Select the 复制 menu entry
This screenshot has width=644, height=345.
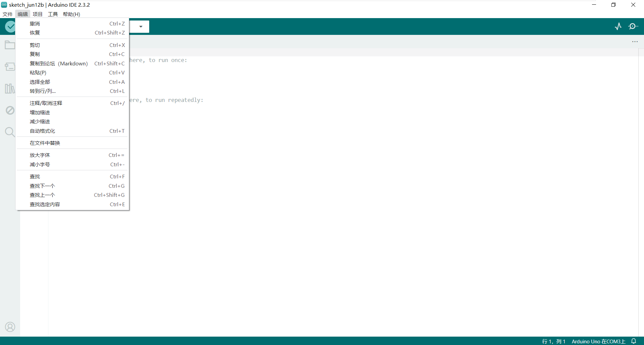click(x=72, y=54)
